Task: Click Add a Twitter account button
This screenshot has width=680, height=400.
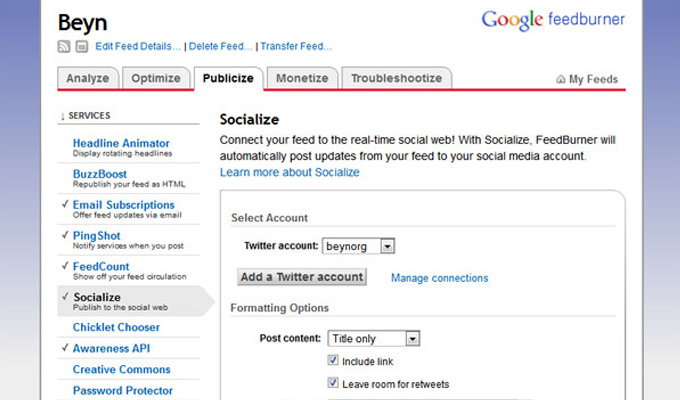Action: [x=302, y=277]
